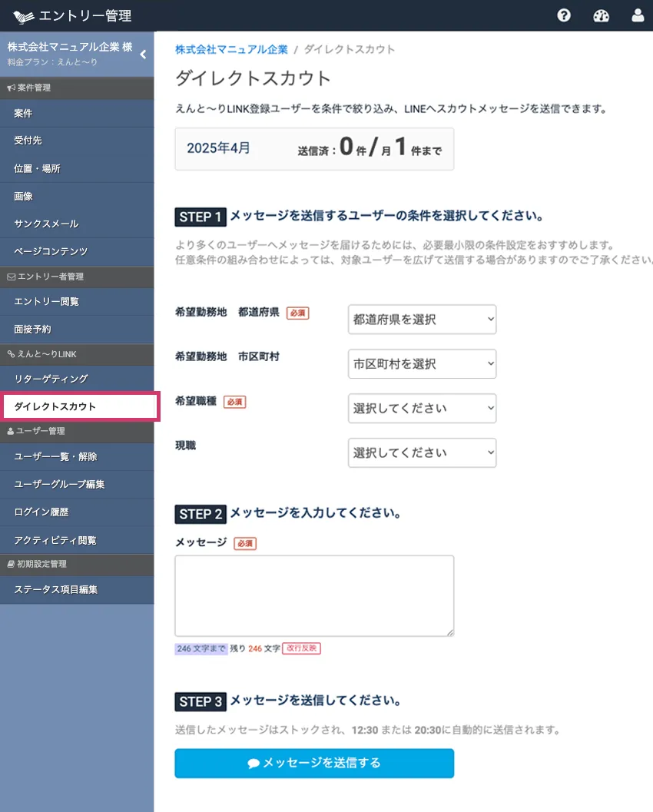This screenshot has width=653, height=812.
Task: Open the 都道府県を選択 dropdown
Action: tap(422, 320)
